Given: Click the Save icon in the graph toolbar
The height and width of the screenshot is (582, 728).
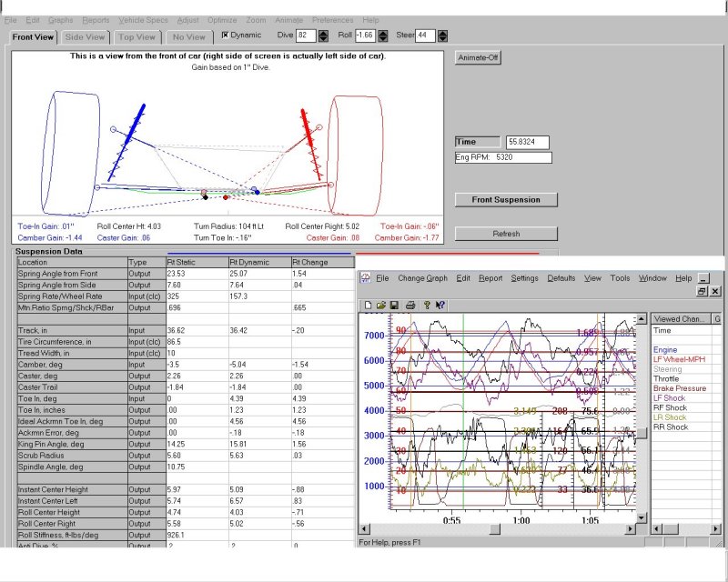Looking at the screenshot, I should click(x=395, y=306).
